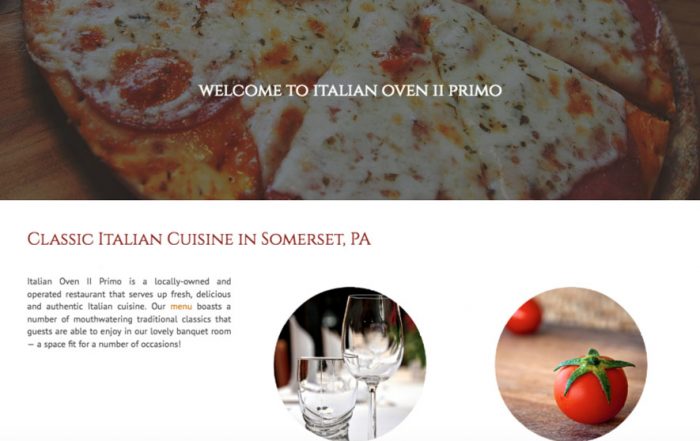Click the large tomato's green stem

coord(594,370)
